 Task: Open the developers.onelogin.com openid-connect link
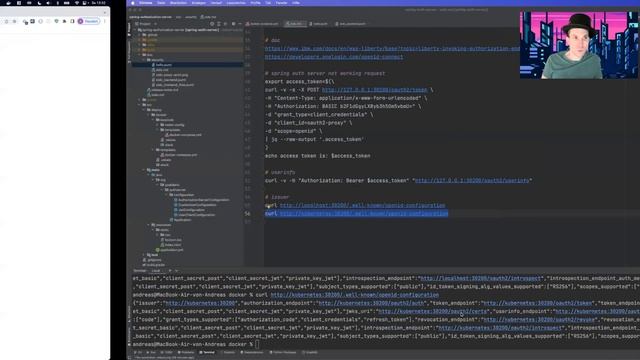click(x=334, y=57)
